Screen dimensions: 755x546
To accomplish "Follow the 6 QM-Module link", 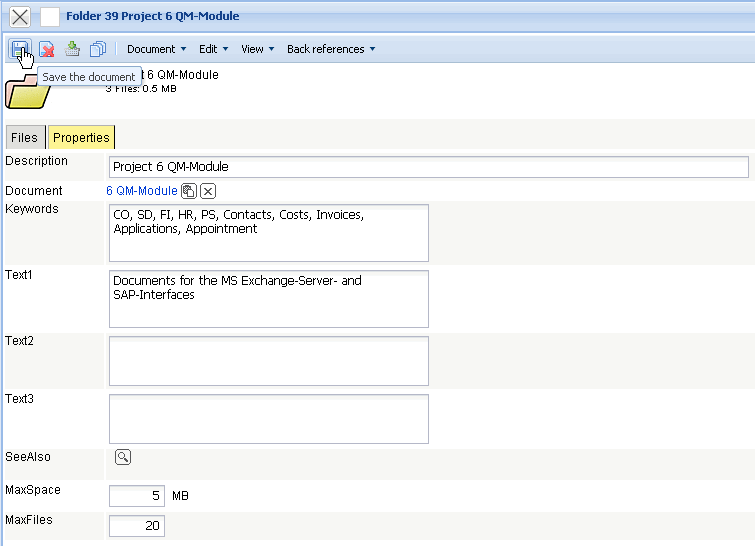I will click(141, 191).
